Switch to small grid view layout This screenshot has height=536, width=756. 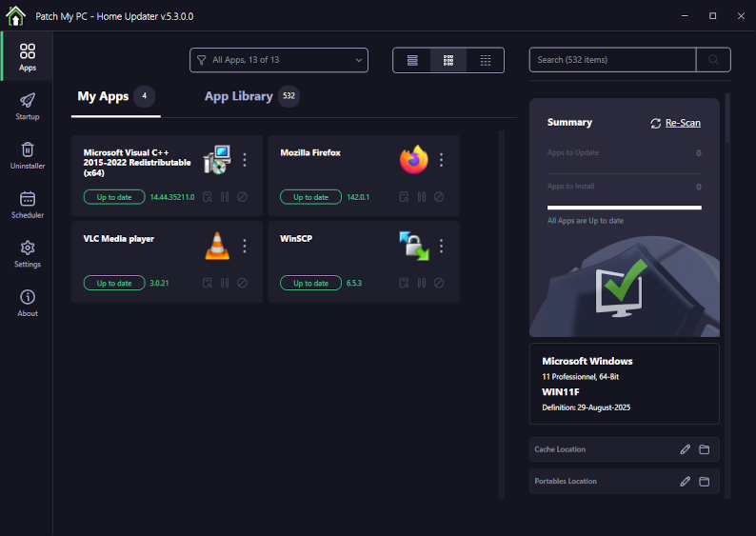click(x=486, y=60)
